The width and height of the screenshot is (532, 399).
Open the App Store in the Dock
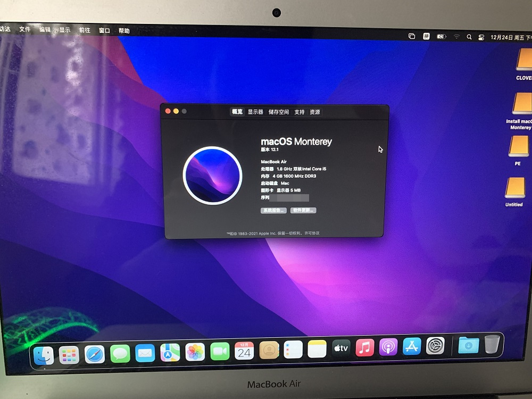[412, 346]
